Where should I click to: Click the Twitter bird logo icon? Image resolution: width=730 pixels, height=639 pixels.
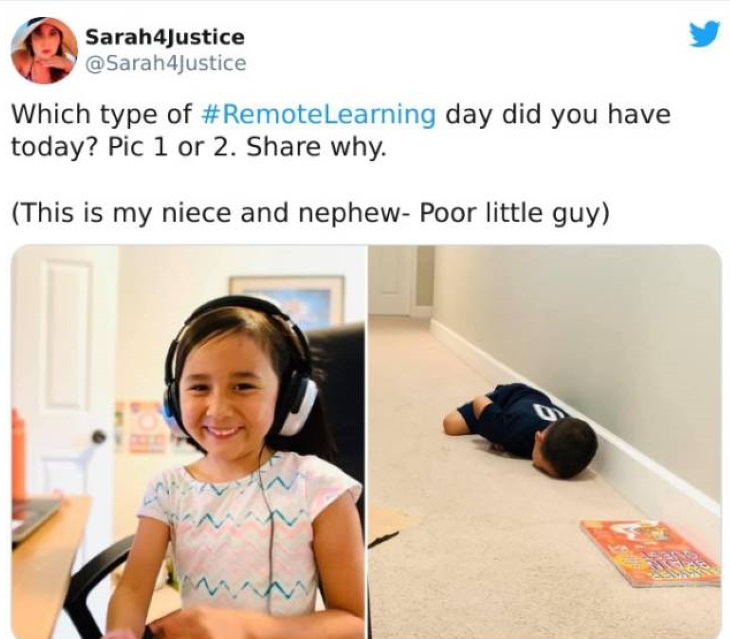pos(704,35)
